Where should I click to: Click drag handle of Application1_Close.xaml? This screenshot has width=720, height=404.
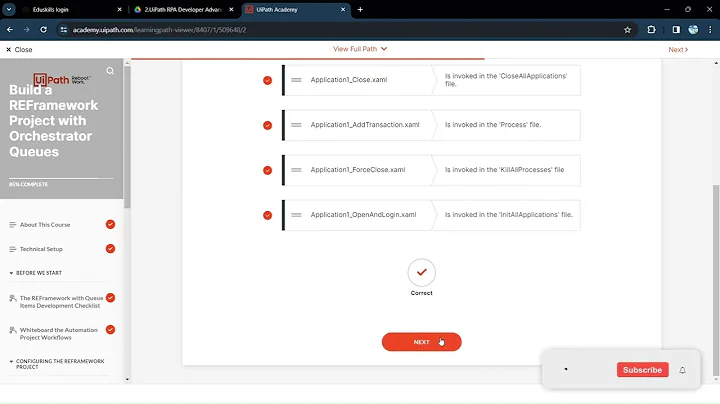tap(296, 80)
